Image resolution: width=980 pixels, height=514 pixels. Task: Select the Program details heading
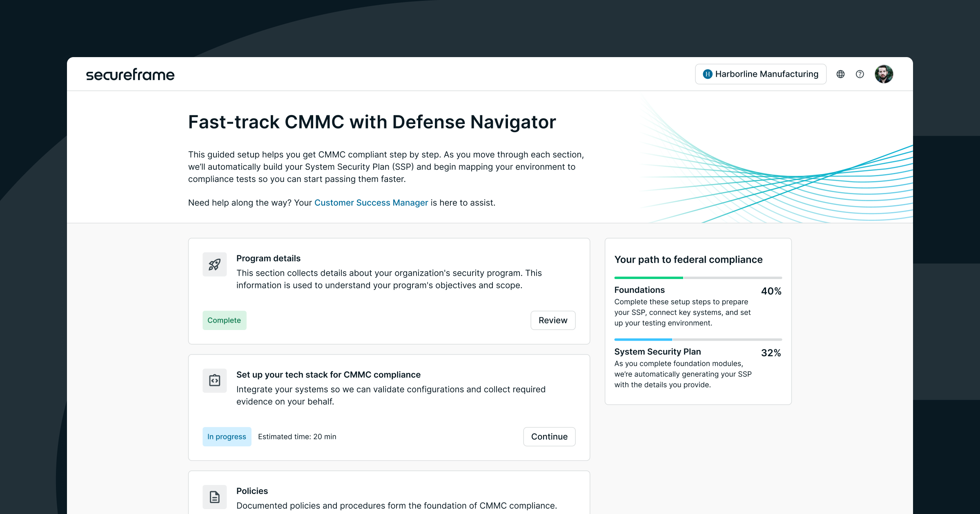268,258
